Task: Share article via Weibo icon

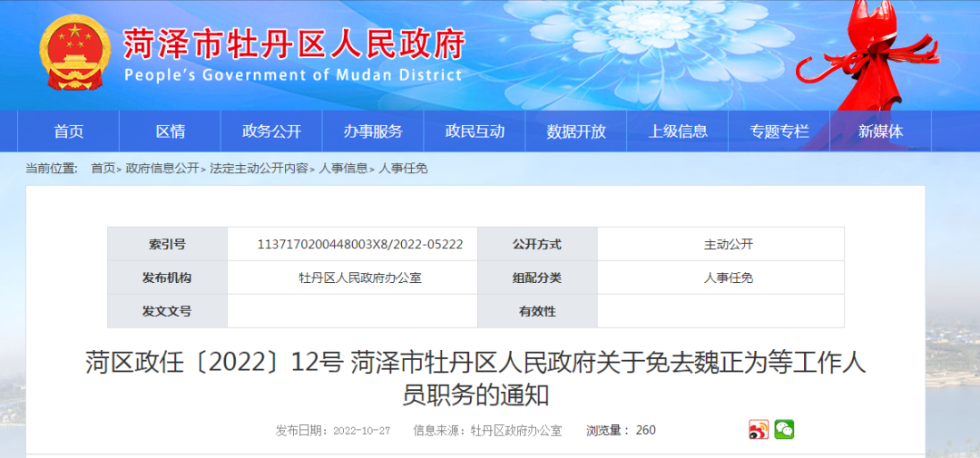Action: point(759,430)
